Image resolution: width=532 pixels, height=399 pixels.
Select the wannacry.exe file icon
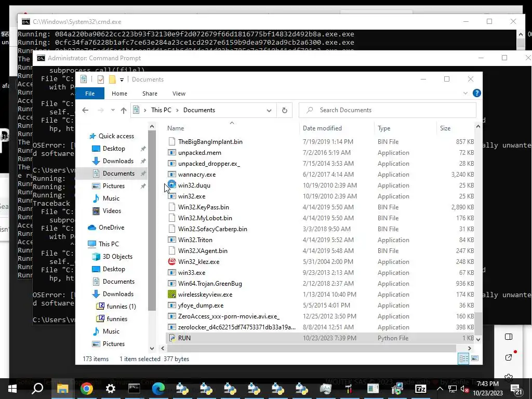point(172,175)
